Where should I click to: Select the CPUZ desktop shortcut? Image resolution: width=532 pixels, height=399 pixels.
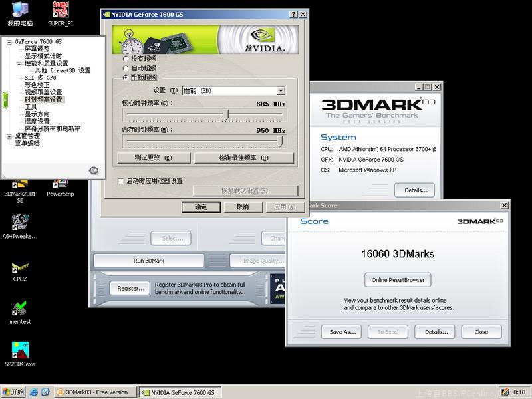point(20,271)
